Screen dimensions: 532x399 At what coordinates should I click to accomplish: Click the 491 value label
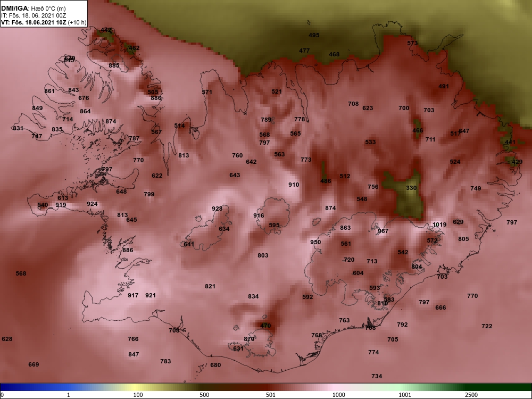(x=444, y=86)
